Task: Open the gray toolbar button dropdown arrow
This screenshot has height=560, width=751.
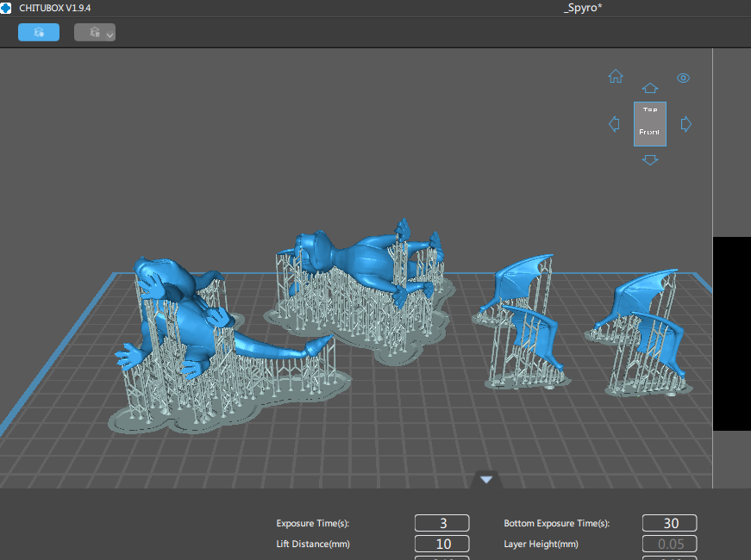Action: click(110, 35)
